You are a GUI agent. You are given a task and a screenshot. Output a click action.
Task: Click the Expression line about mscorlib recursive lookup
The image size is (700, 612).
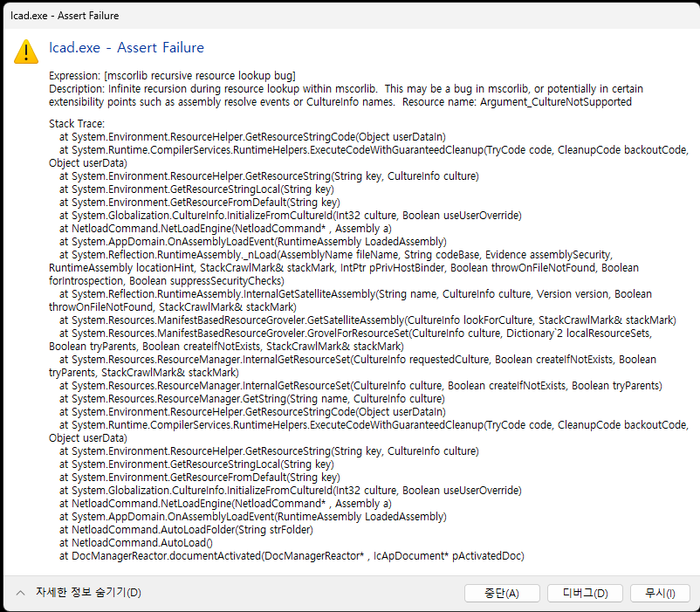[x=175, y=75]
